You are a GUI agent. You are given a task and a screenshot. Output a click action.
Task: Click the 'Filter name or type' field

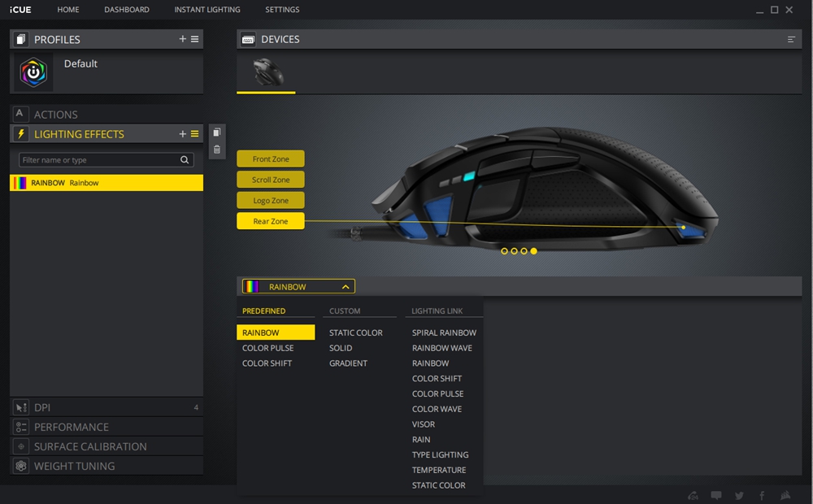[107, 159]
